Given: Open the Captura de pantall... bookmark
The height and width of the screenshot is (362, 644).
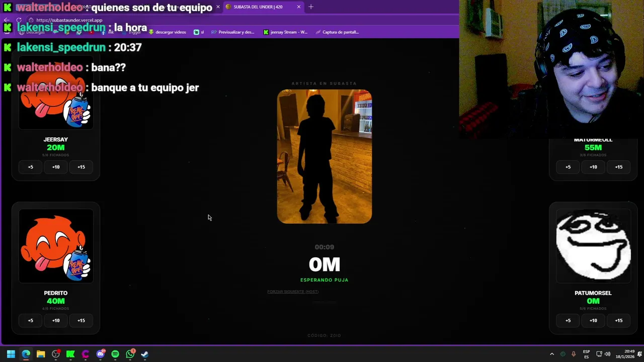Looking at the screenshot, I should coord(337,32).
